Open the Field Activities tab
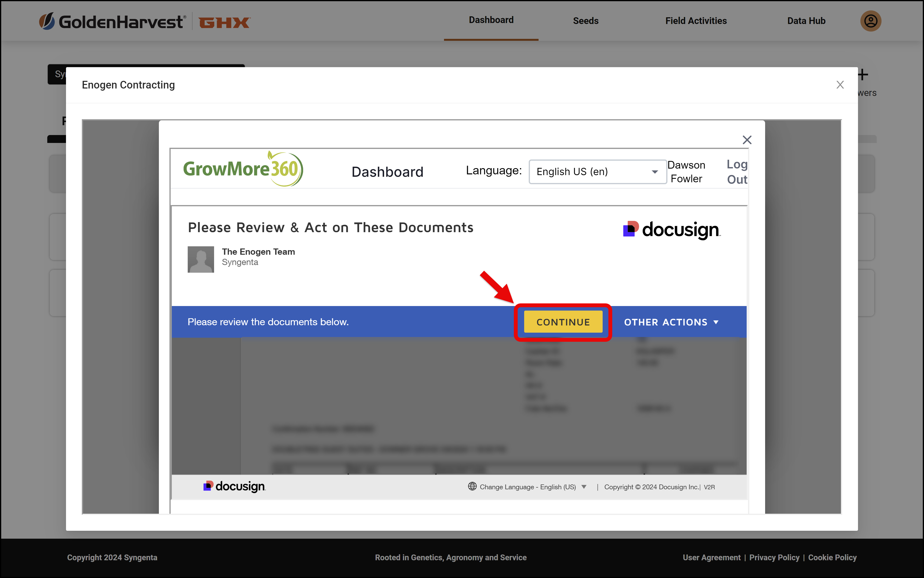Image resolution: width=924 pixels, height=578 pixels. pos(696,21)
